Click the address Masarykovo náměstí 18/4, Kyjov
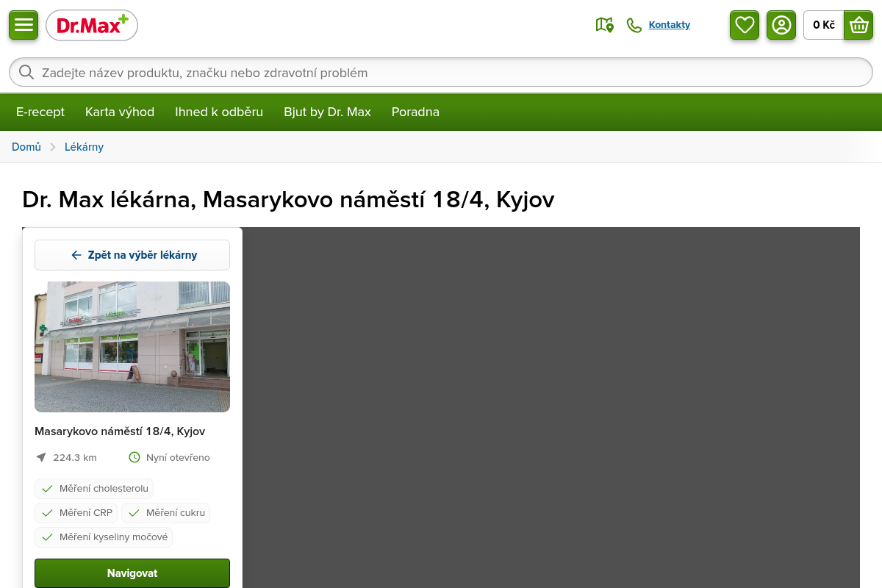This screenshot has width=882, height=588. [120, 431]
